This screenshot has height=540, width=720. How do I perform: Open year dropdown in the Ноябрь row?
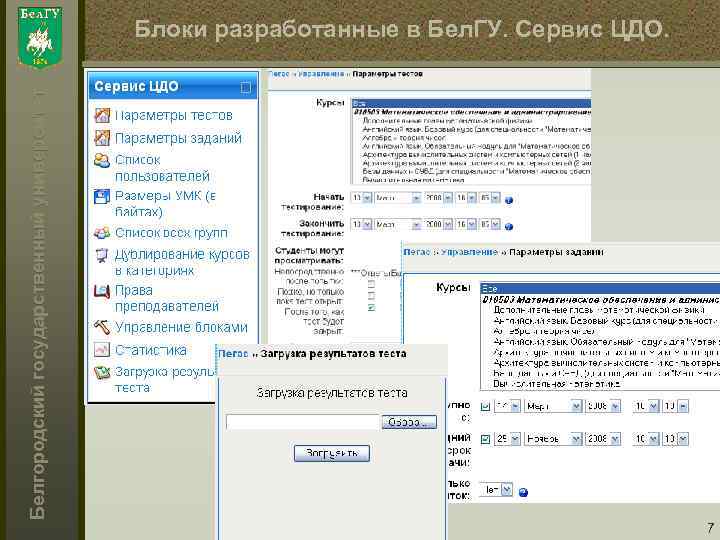click(603, 439)
